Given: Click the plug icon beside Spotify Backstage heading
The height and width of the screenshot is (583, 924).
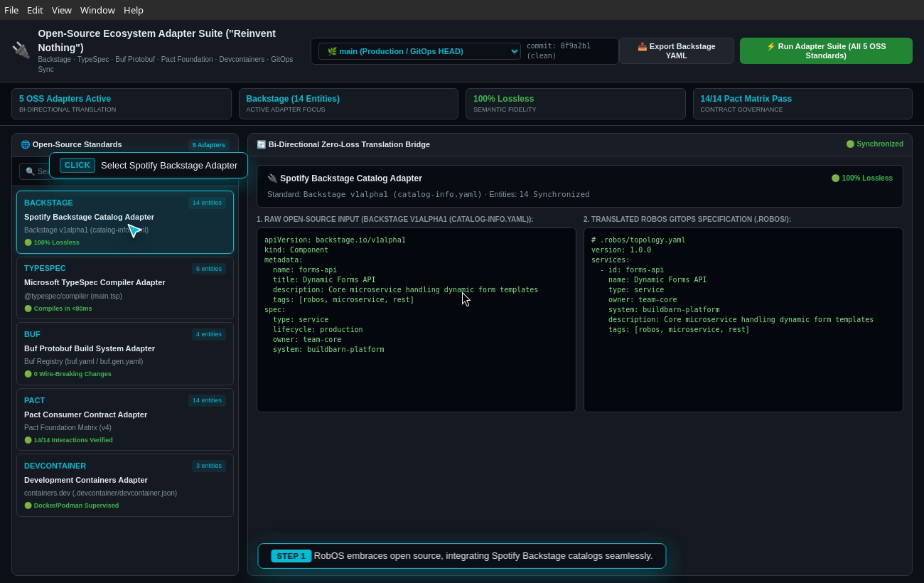Looking at the screenshot, I should click(x=272, y=178).
